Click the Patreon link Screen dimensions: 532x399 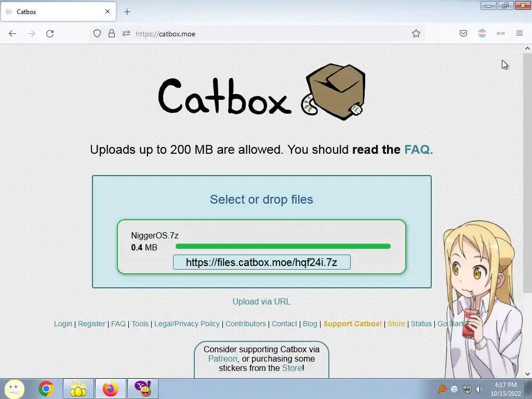(222, 358)
